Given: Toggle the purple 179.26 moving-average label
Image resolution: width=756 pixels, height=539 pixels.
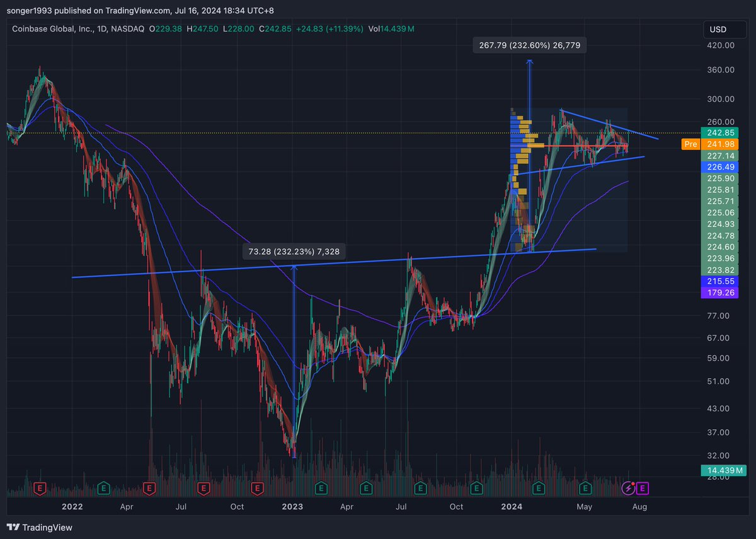Looking at the screenshot, I should [x=720, y=292].
